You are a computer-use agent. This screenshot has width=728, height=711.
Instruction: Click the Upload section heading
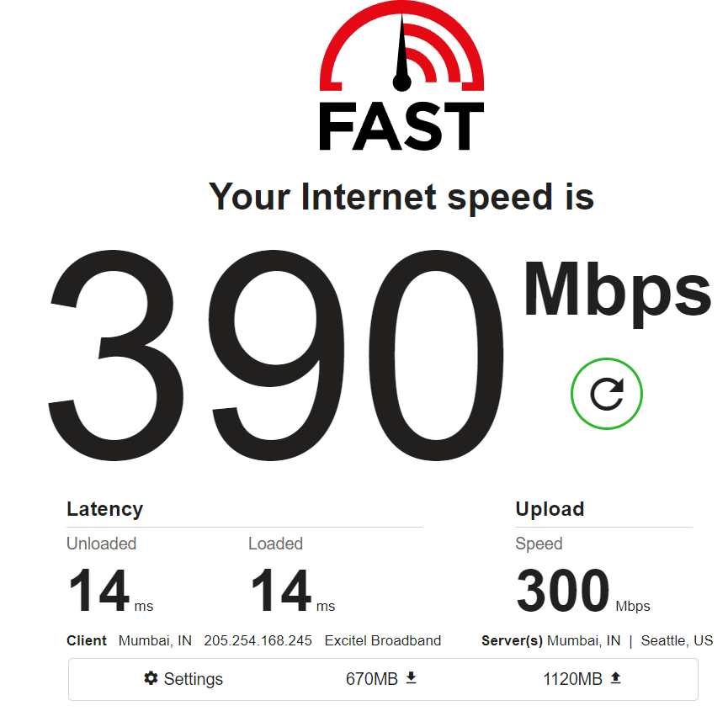[x=550, y=509]
